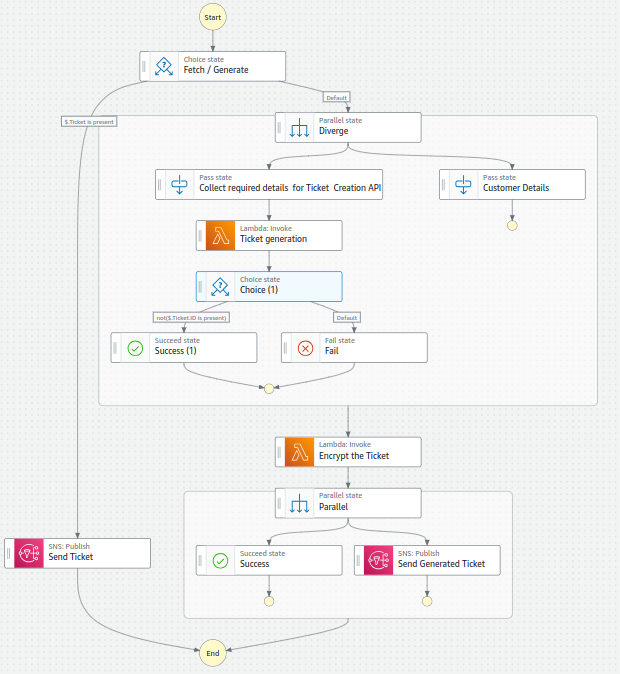This screenshot has height=674, width=620.
Task: Click end circle below Send Generated Ticket
Action: coord(427,601)
